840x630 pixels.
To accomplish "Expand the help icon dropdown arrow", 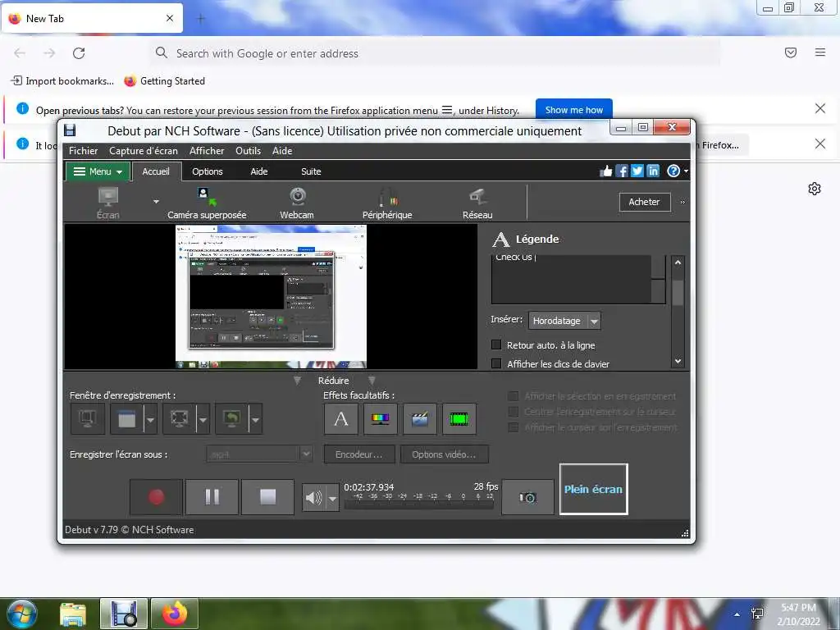I will tap(686, 171).
